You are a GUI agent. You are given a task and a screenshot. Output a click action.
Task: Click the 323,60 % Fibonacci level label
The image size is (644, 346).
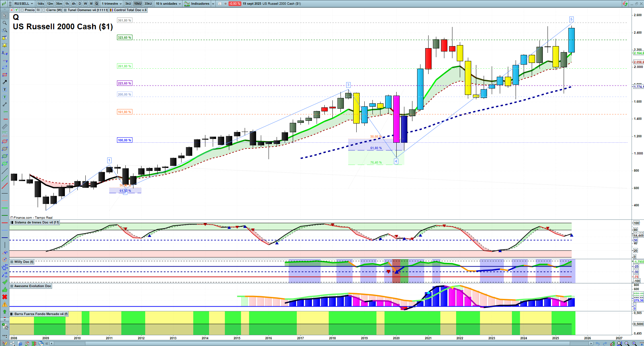coord(124,38)
